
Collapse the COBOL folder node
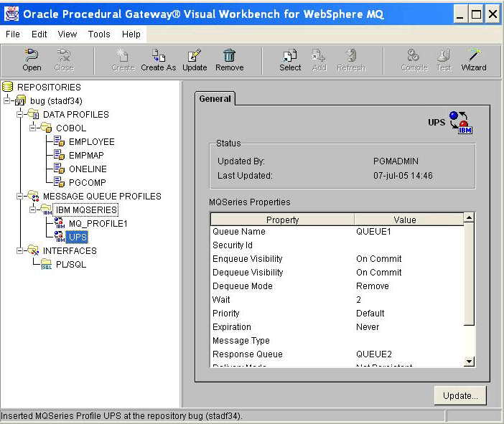tap(33, 128)
